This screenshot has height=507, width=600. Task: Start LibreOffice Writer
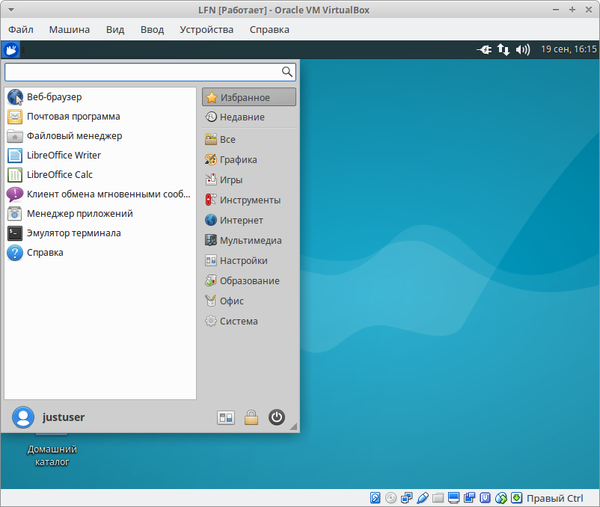(x=63, y=155)
